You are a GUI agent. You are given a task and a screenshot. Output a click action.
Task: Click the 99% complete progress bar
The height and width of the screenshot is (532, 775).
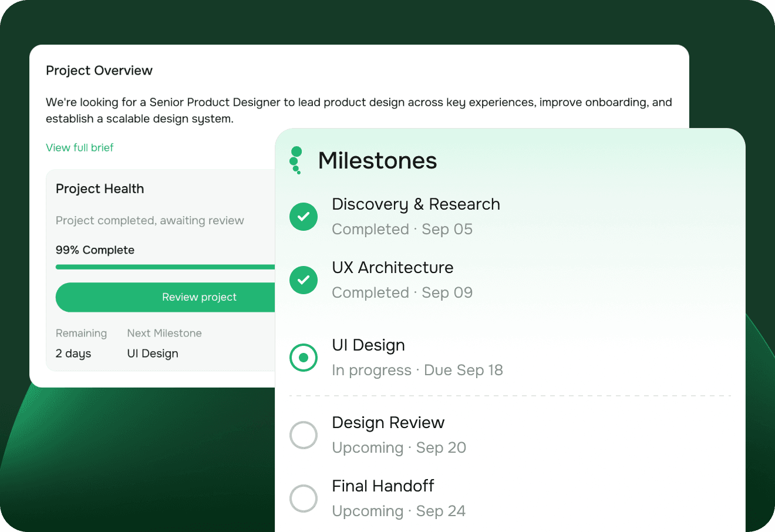click(x=166, y=267)
